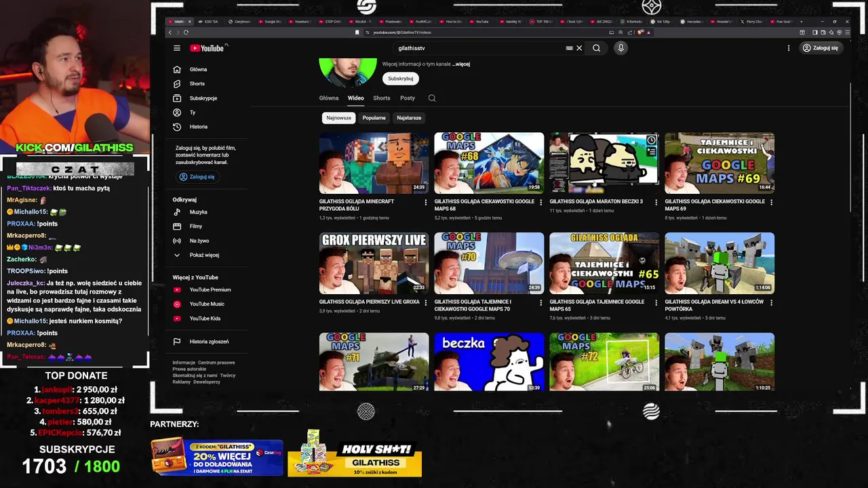
Task: Open options menu for MARATON BECZKI 3 video
Action: click(x=656, y=202)
